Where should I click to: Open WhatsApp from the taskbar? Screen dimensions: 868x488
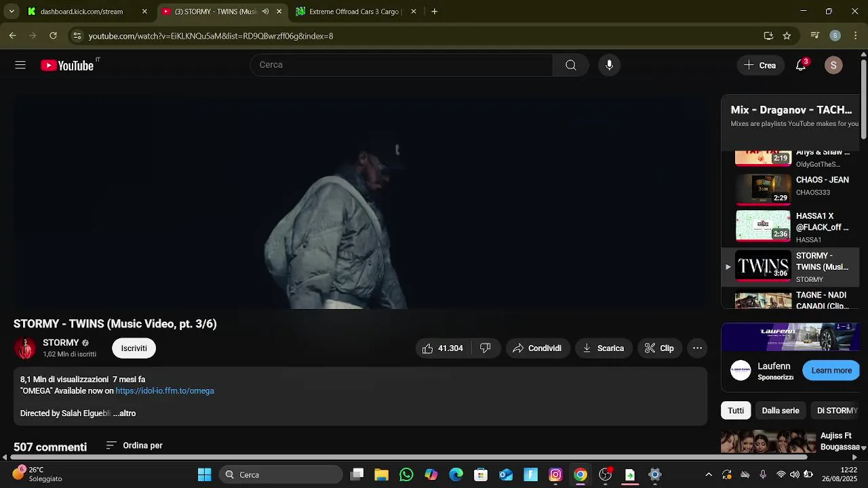coord(406,474)
